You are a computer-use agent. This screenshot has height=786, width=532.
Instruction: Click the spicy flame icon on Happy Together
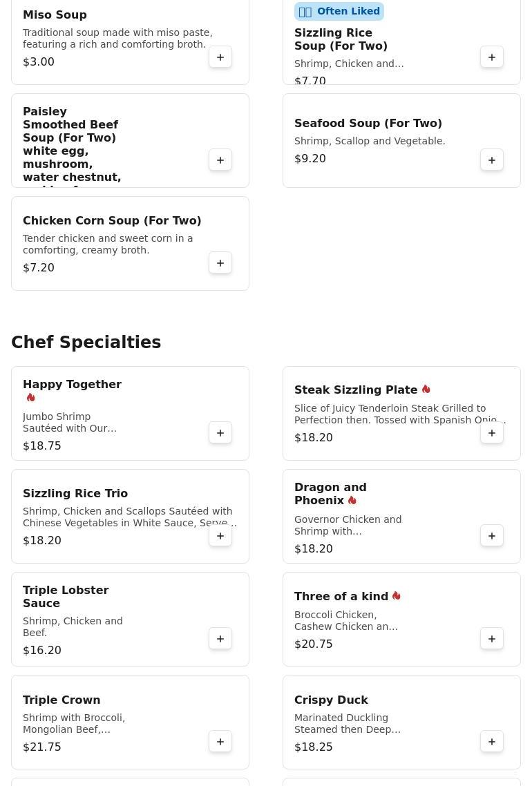point(30,398)
